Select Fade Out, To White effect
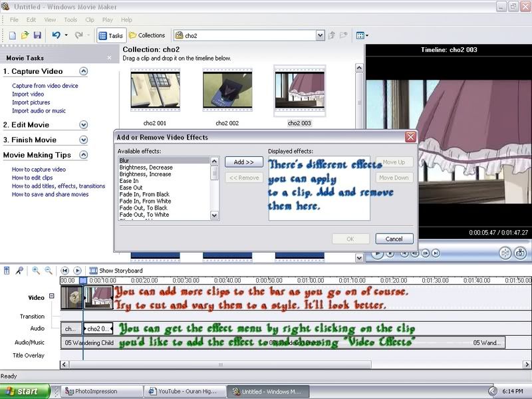Viewport: 532px width, 399px height. click(x=144, y=215)
